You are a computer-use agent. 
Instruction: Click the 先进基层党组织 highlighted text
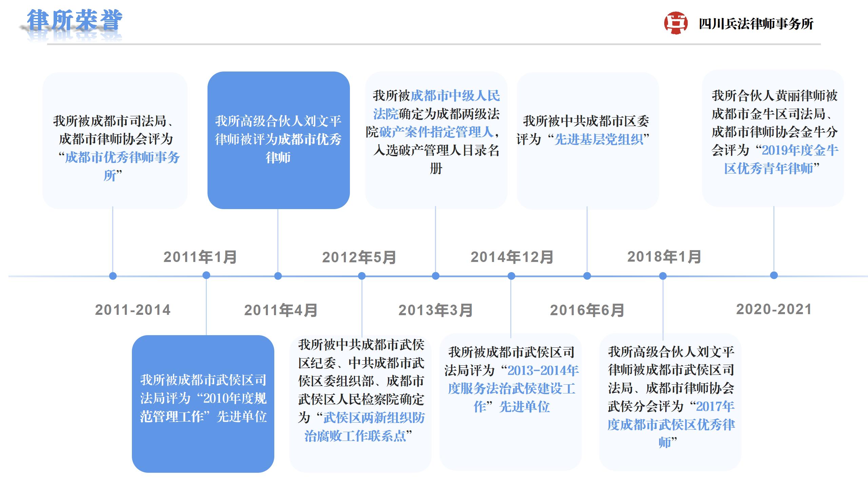[x=598, y=139]
